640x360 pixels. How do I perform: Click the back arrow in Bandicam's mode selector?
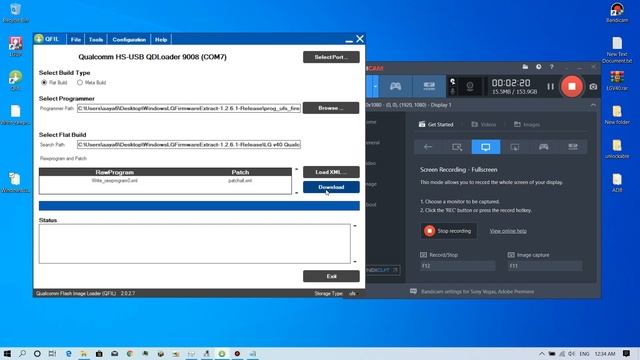pos(428,147)
